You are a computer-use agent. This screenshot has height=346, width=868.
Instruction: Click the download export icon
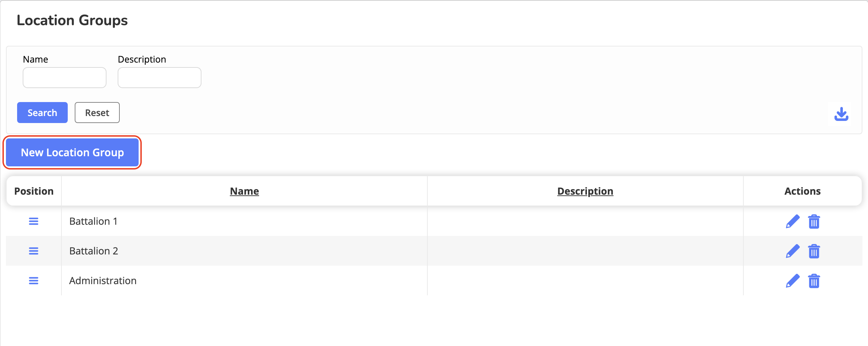(x=841, y=114)
